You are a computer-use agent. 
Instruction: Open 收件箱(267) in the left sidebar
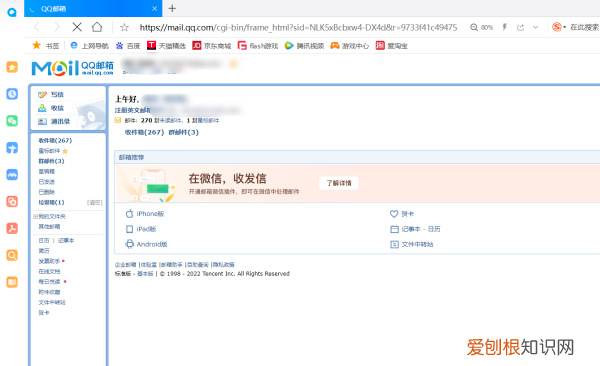55,141
